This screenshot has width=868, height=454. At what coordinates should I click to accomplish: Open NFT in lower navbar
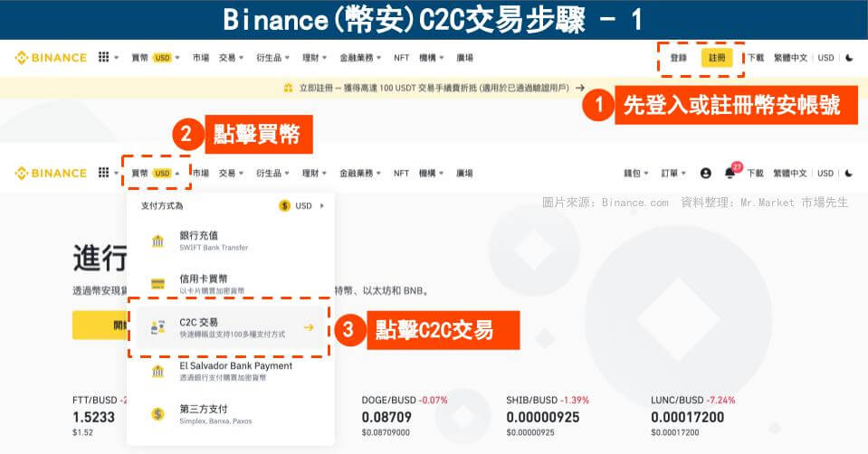[401, 173]
